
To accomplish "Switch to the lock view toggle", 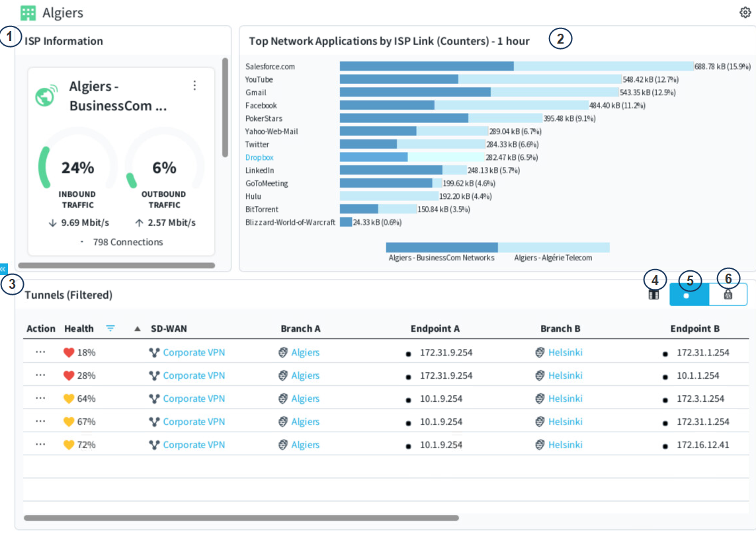I will 728,295.
